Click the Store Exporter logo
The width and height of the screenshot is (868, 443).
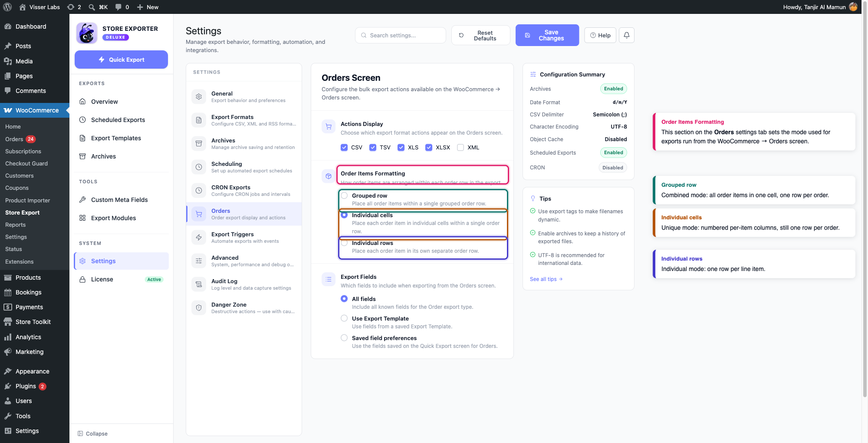87,33
